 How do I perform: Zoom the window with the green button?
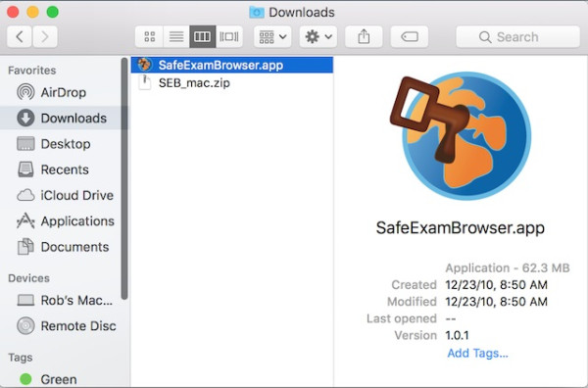(53, 12)
